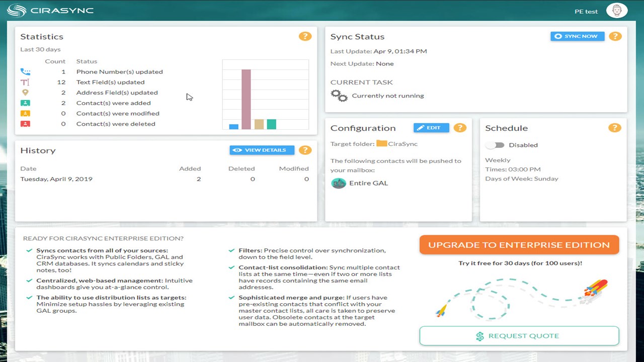The width and height of the screenshot is (644, 362).
Task: Click the Entire GAL label
Action: coord(368,183)
